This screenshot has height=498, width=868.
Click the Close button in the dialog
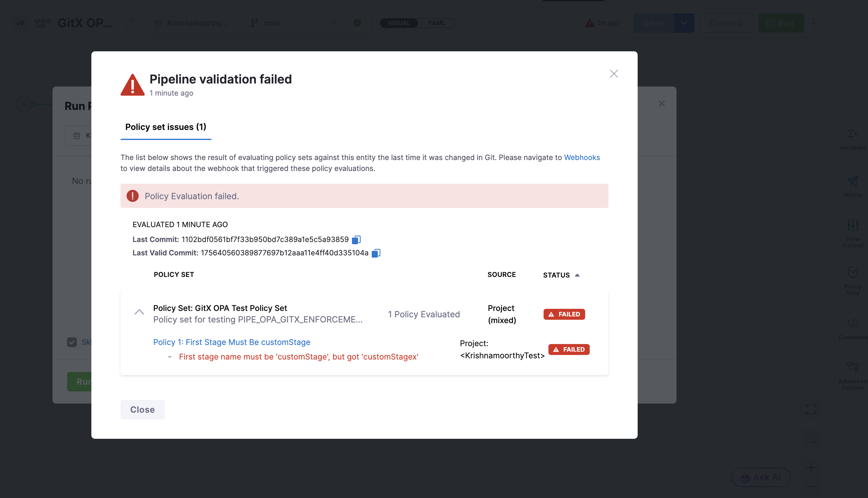(142, 409)
